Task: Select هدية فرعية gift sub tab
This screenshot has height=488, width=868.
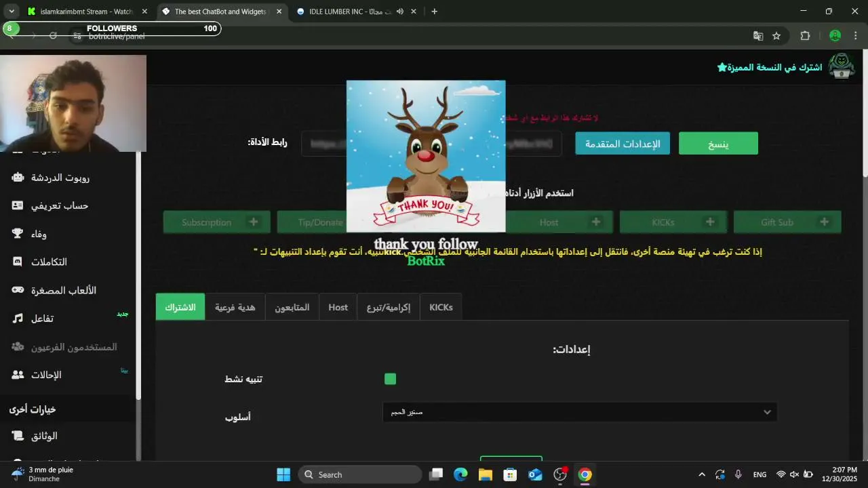Action: point(235,307)
